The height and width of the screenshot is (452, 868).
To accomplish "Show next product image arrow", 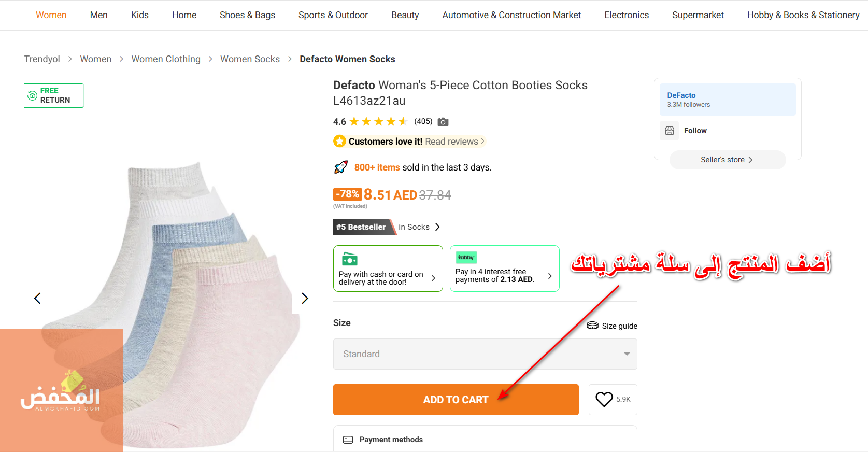I will pyautogui.click(x=305, y=298).
